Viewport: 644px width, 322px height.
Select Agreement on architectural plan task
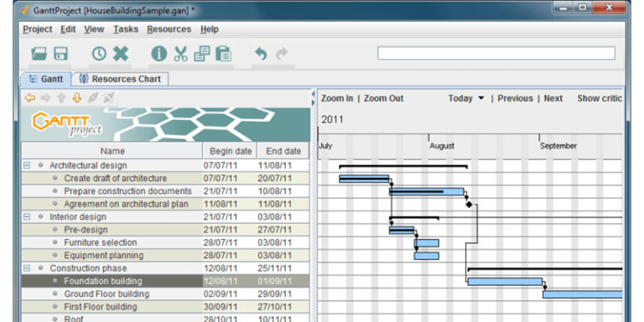pos(126,204)
